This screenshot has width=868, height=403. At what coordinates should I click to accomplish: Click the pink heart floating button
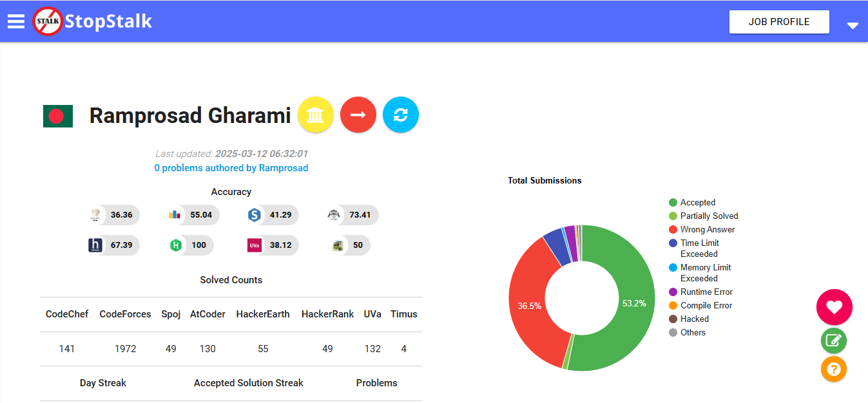[x=834, y=307]
